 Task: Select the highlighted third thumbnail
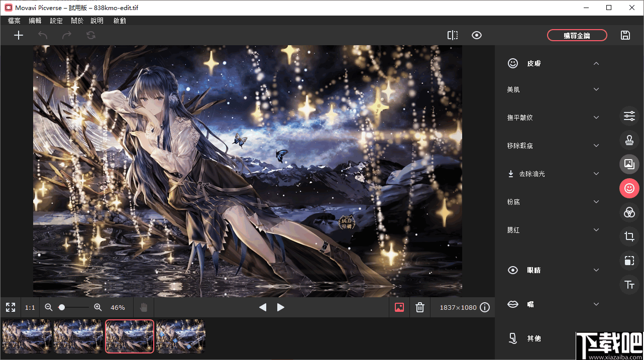pos(130,336)
